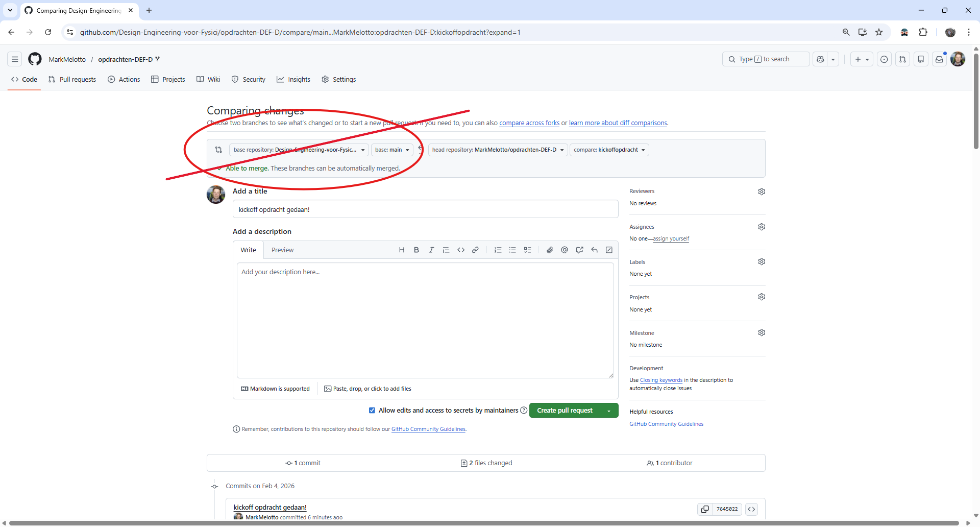Image resolution: width=980 pixels, height=527 pixels.
Task: Open the Code tab
Action: tap(24, 79)
